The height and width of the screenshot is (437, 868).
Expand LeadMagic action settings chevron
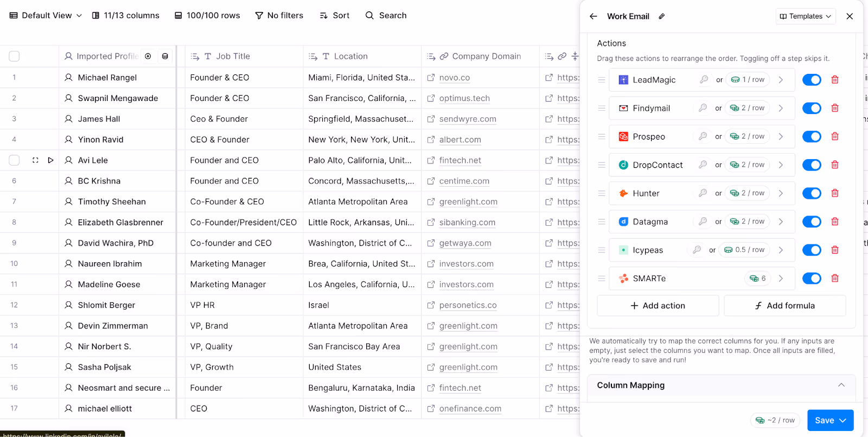pos(781,80)
